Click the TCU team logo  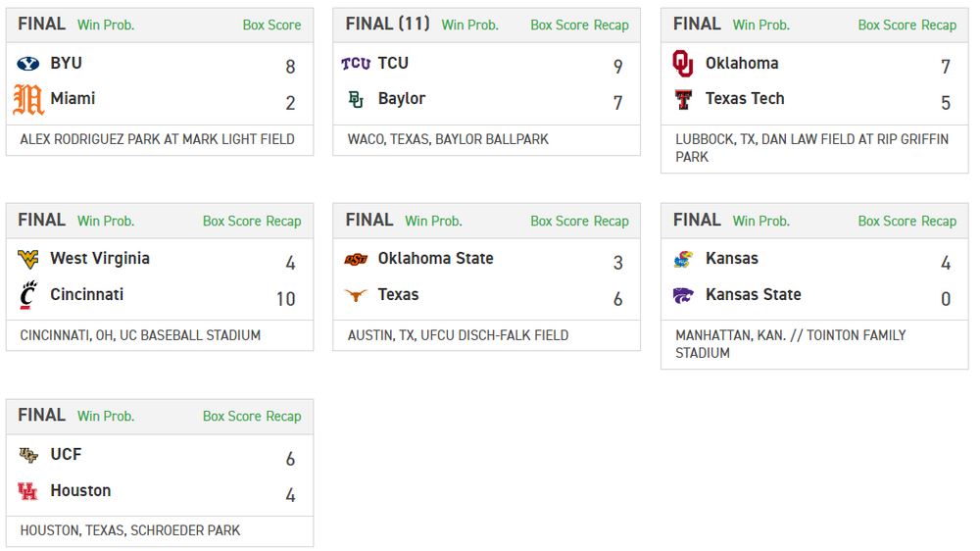click(356, 64)
